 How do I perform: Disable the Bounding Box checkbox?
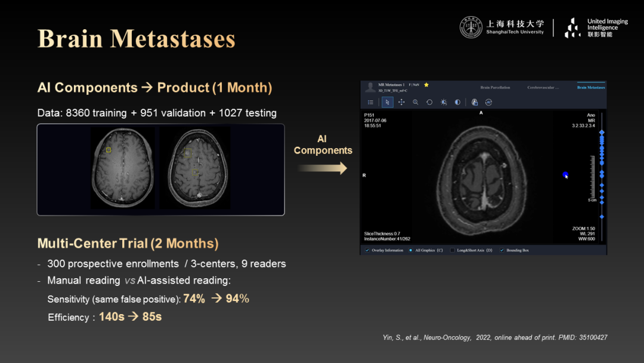click(x=501, y=250)
